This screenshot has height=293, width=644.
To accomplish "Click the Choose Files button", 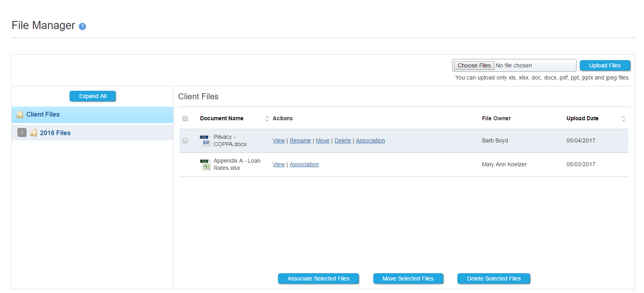I will [474, 65].
